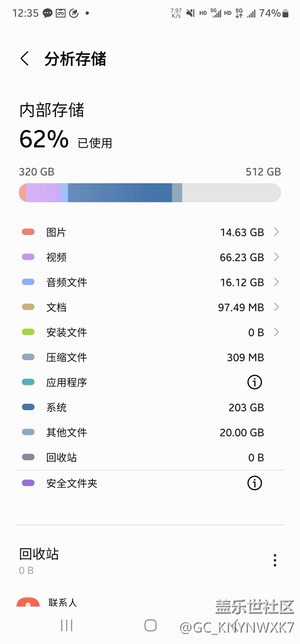Tap the red 图片 color swatch

[x=28, y=232]
